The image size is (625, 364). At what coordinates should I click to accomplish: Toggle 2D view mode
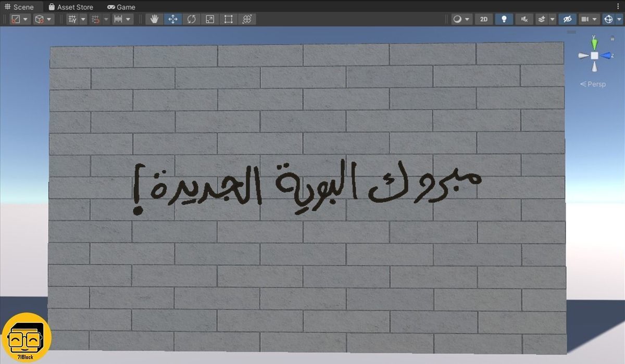pyautogui.click(x=484, y=19)
